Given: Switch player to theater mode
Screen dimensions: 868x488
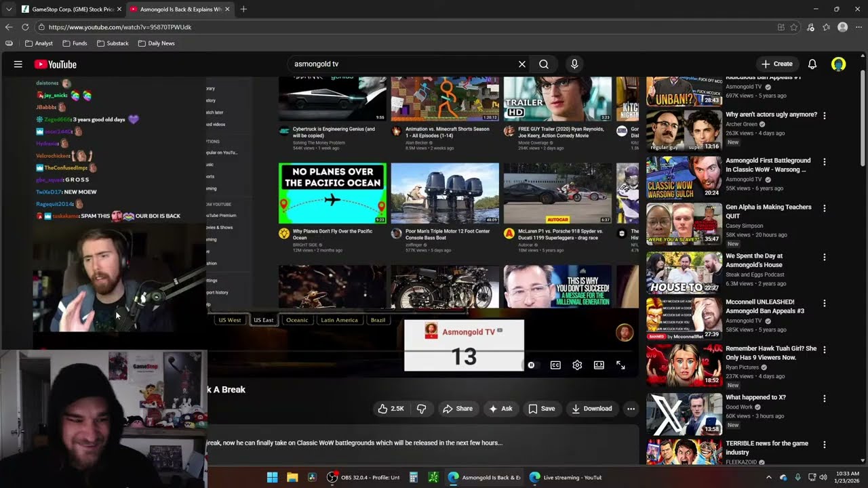Looking at the screenshot, I should click(x=599, y=365).
